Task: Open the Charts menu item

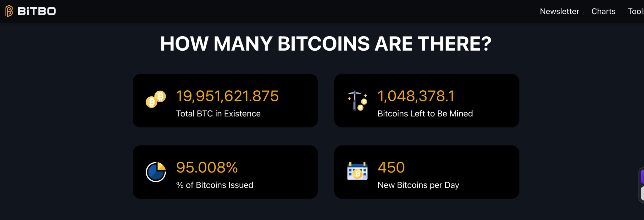Action: (x=603, y=11)
